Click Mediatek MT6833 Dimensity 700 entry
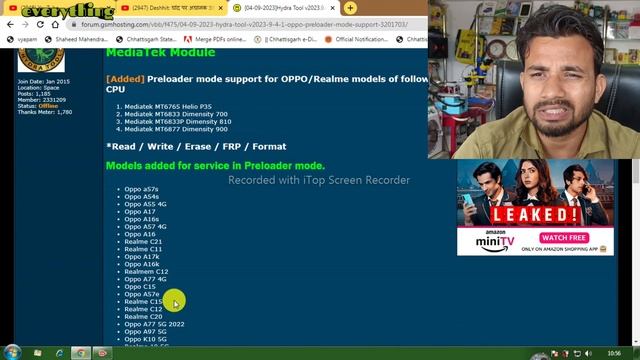Screen dimensions: 640x360 [x=176, y=114]
